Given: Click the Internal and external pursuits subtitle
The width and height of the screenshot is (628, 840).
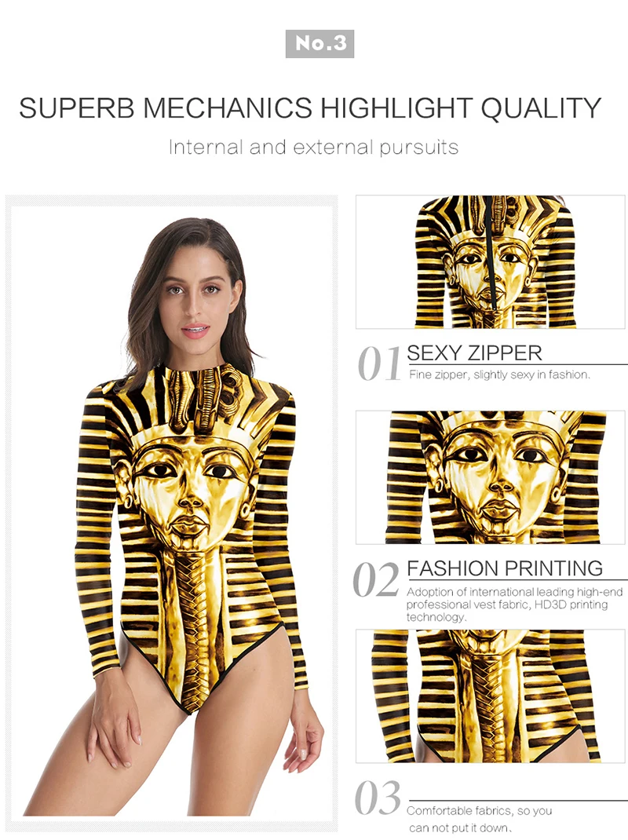Looking at the screenshot, I should [x=313, y=147].
